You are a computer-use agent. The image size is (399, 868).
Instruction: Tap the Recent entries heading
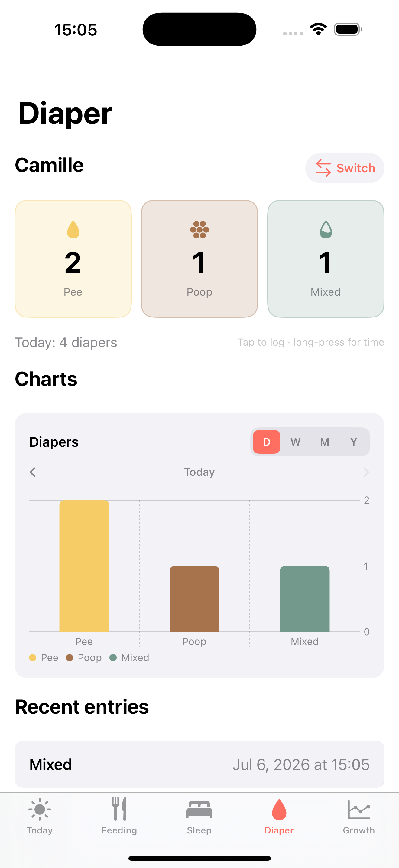[82, 707]
